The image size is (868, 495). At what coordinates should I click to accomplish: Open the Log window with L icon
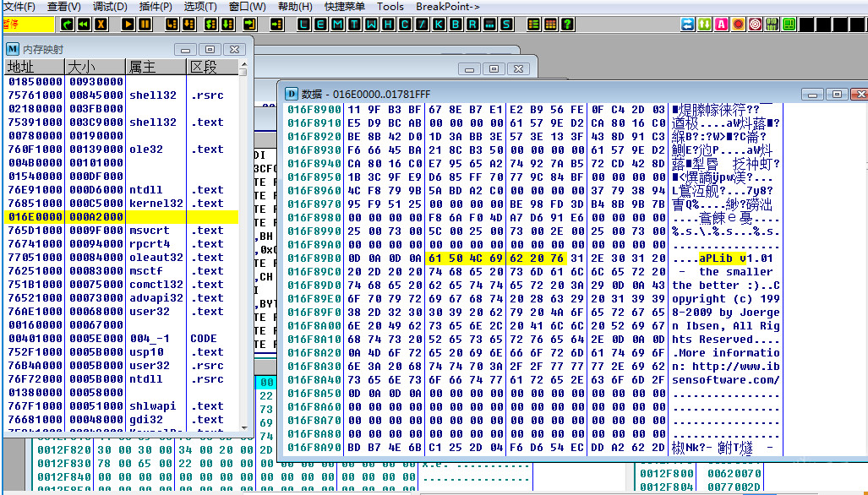coord(303,24)
